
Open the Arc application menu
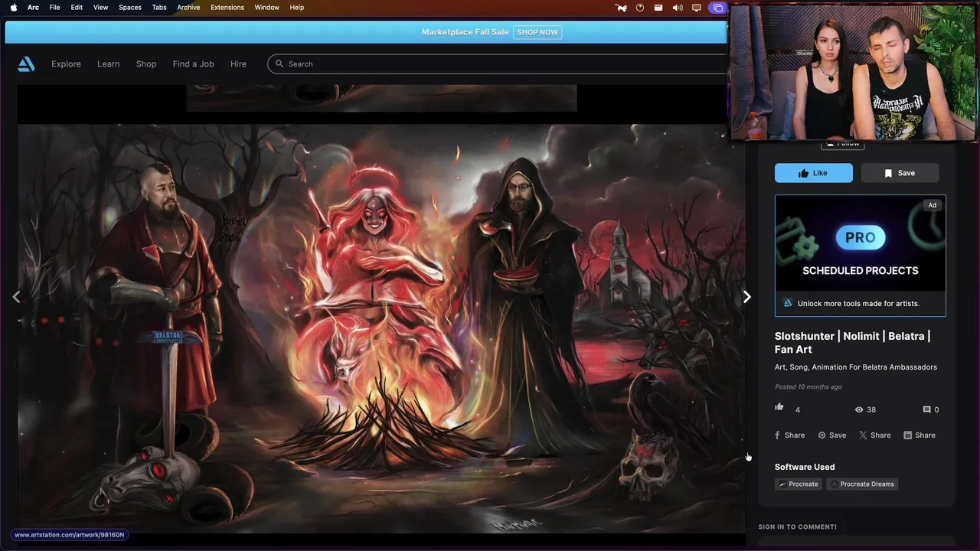[x=33, y=8]
